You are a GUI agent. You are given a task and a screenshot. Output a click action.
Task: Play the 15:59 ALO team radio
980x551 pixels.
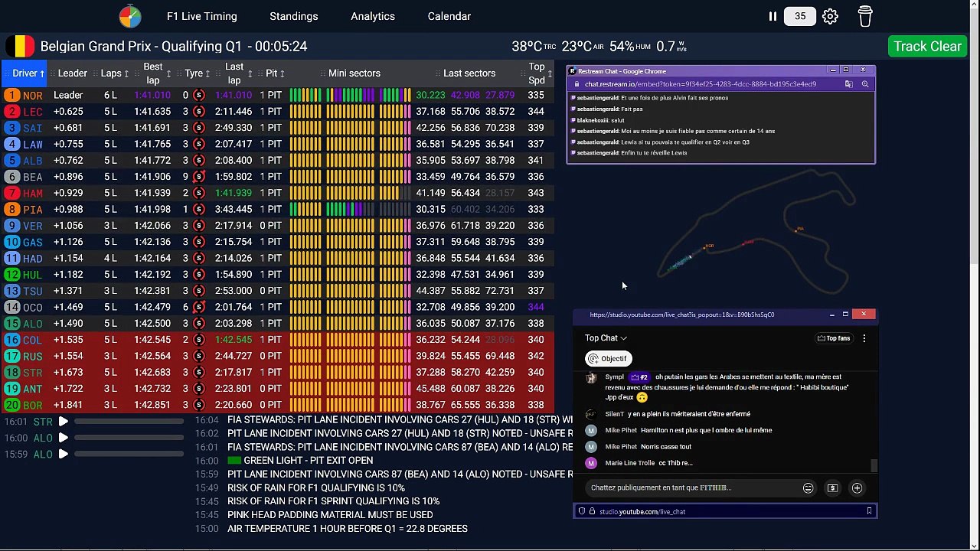(x=64, y=454)
